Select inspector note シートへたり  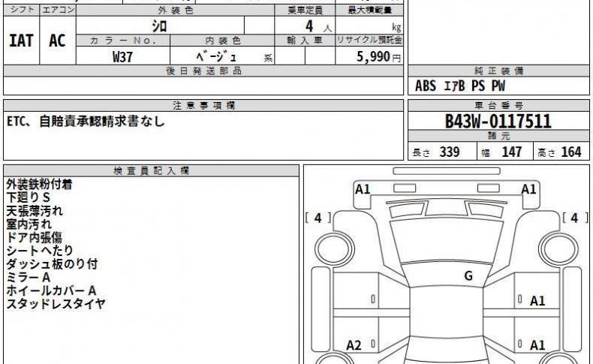pos(40,251)
